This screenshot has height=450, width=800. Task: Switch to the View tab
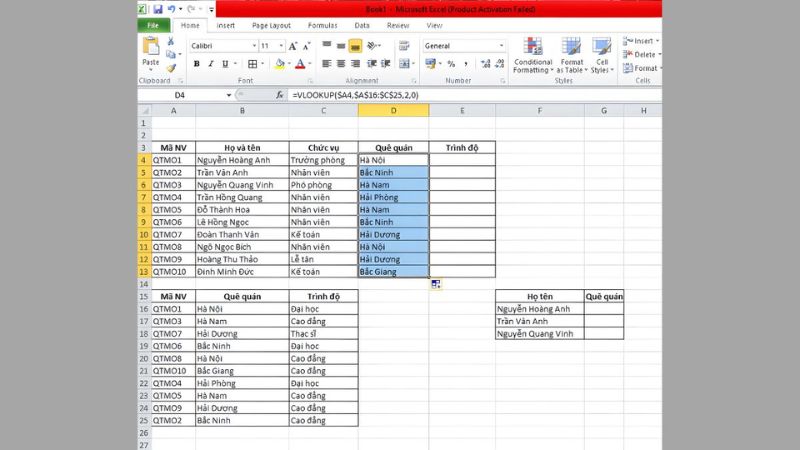click(434, 26)
